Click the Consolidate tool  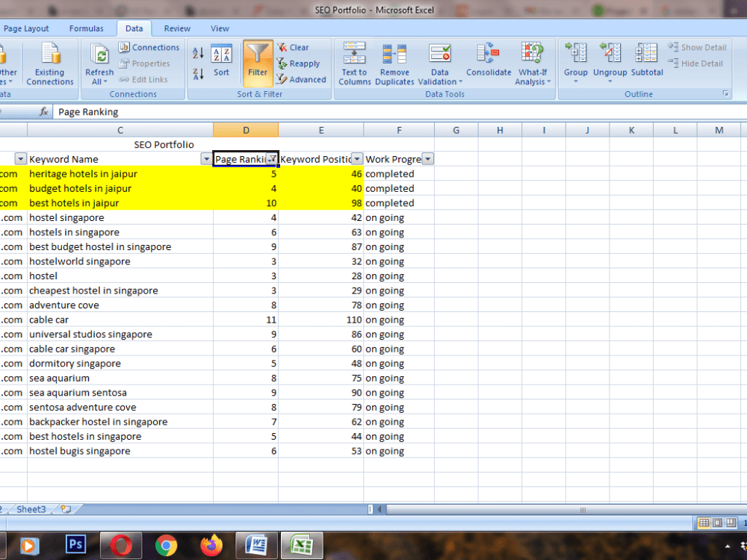click(489, 60)
